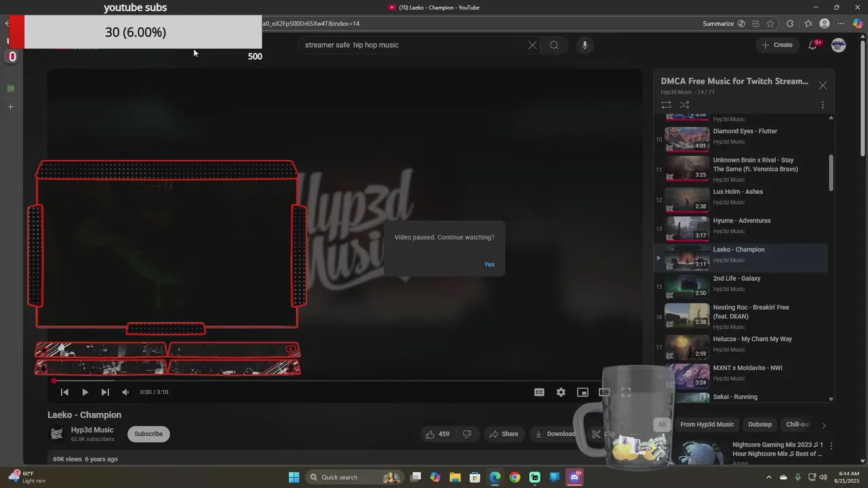Skip to the next video in the player
Viewport: 868px width, 488px height.
(x=105, y=392)
